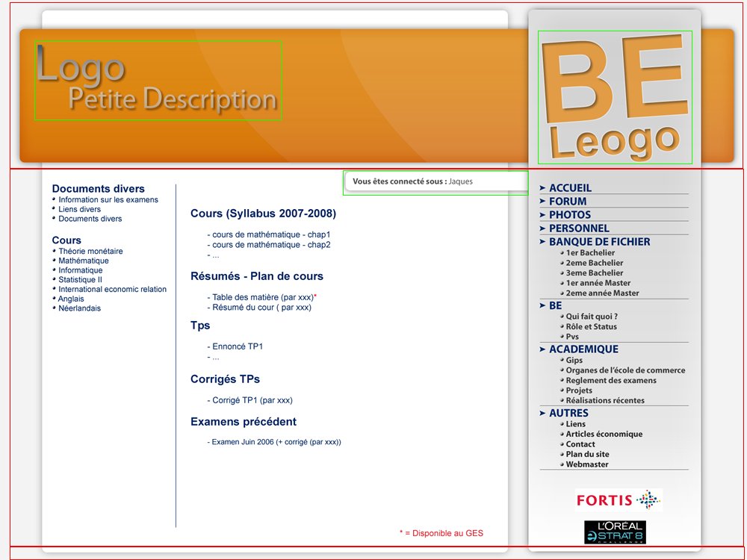Open Liens in the AUTRES menu
Screen dimensions: 747x560
point(575,424)
